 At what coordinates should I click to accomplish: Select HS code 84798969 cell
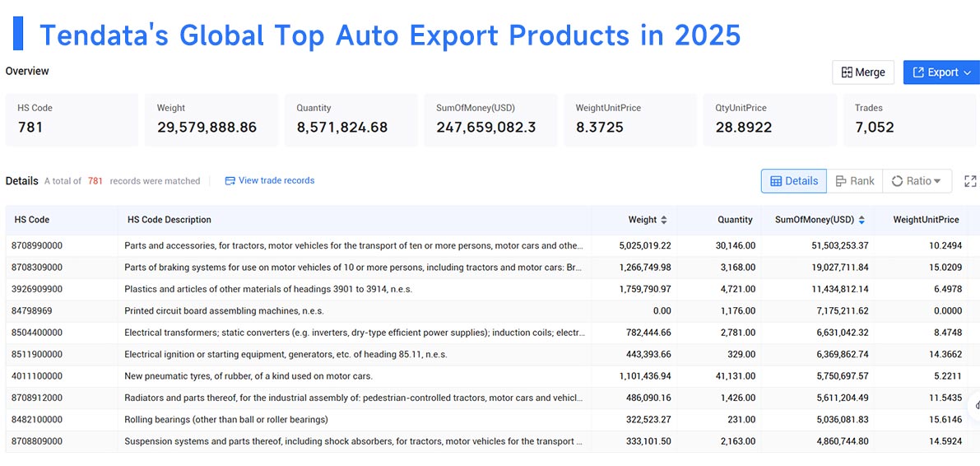[x=32, y=311]
